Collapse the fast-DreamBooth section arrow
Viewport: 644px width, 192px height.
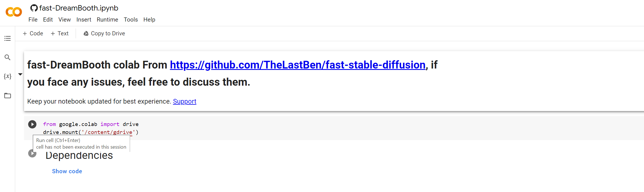pos(20,74)
